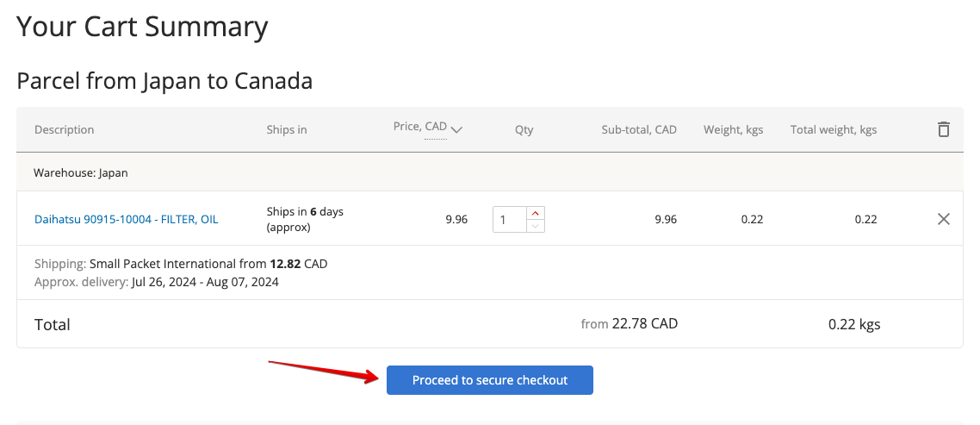980x425 pixels.
Task: Decrease quantity with the down arrow
Action: 535,226
